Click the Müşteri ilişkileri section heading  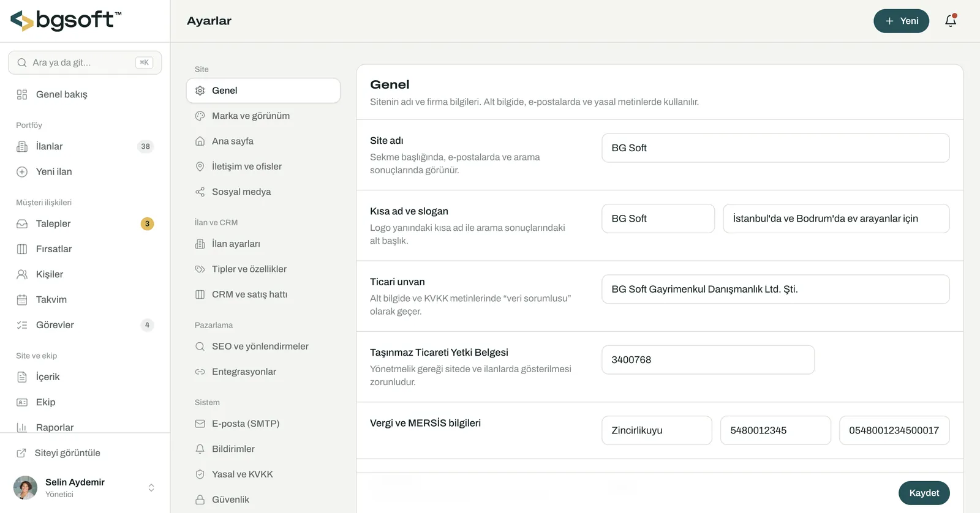tap(44, 203)
